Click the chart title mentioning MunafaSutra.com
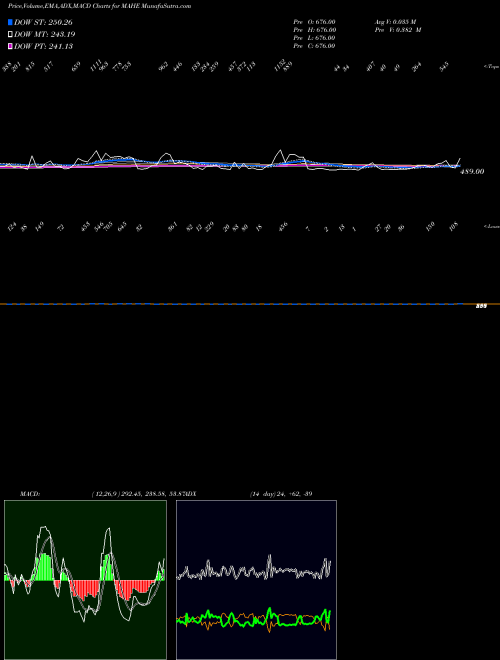This screenshot has width=500, height=660. 99,6
